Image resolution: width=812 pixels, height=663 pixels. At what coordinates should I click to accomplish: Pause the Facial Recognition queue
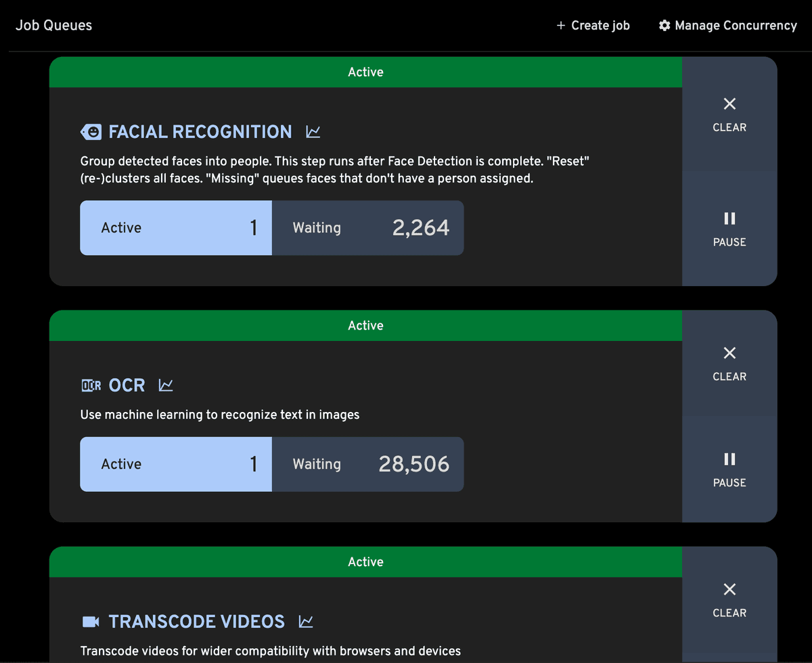click(x=729, y=229)
